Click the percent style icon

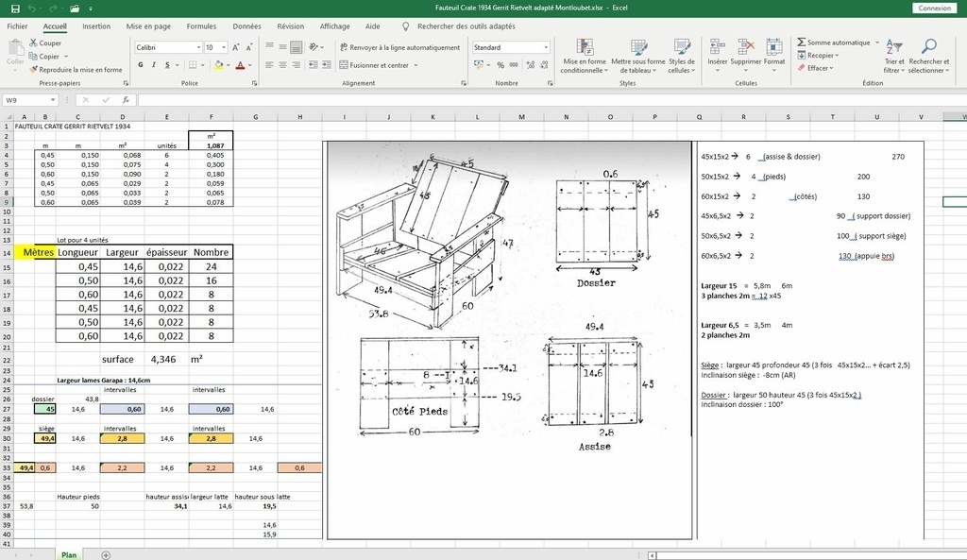tap(500, 65)
